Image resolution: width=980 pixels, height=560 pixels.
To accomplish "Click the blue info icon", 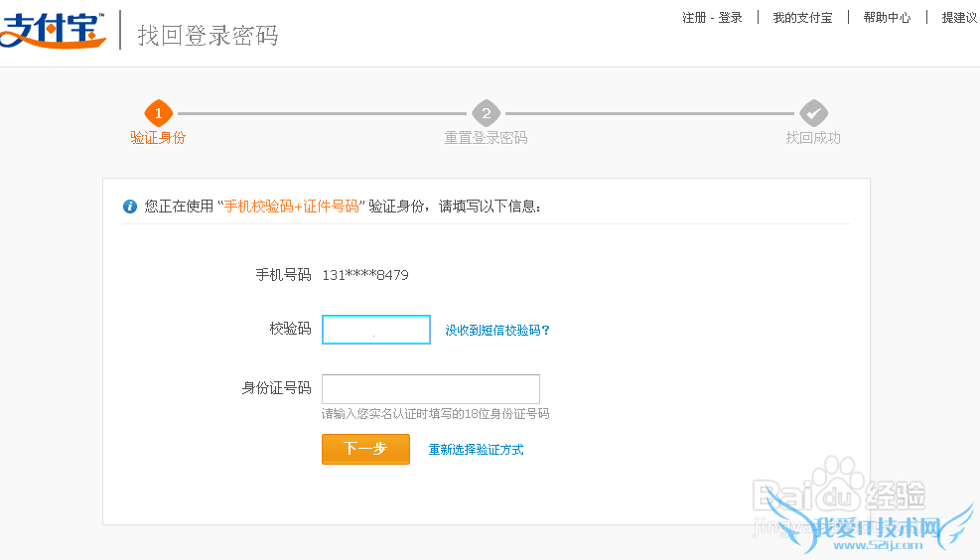I will [129, 207].
